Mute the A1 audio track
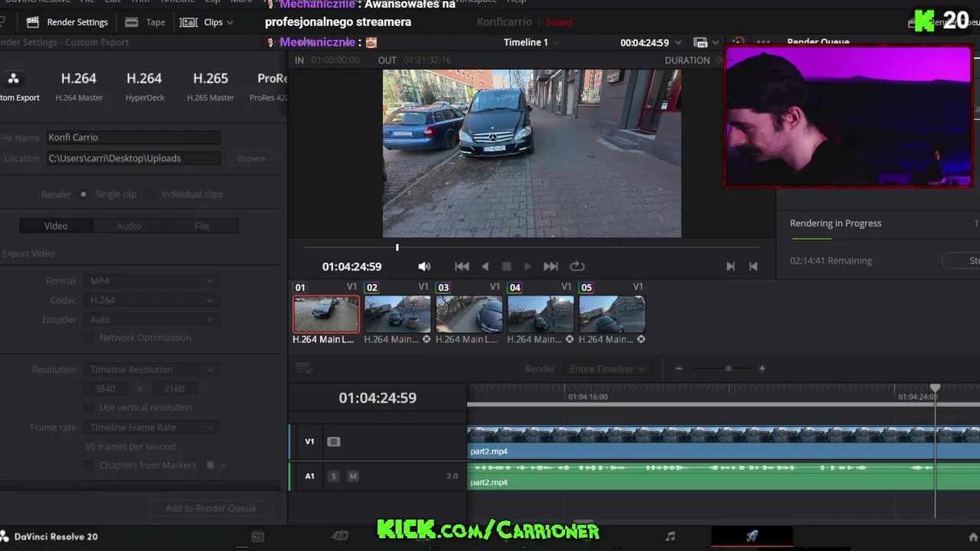 click(x=353, y=476)
